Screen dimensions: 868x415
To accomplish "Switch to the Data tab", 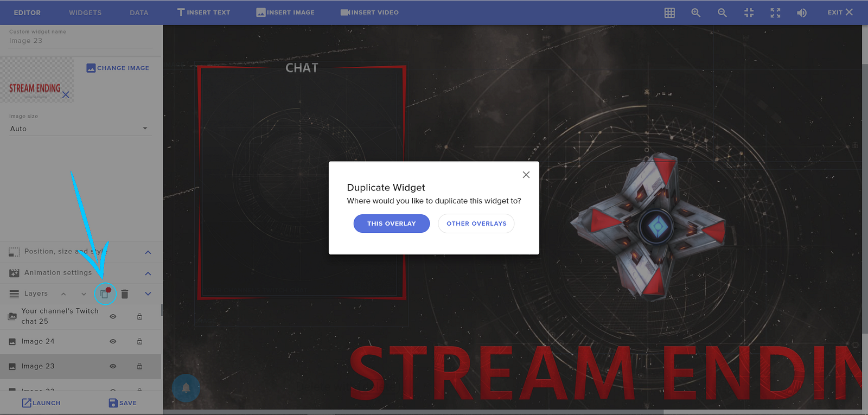I will [139, 12].
